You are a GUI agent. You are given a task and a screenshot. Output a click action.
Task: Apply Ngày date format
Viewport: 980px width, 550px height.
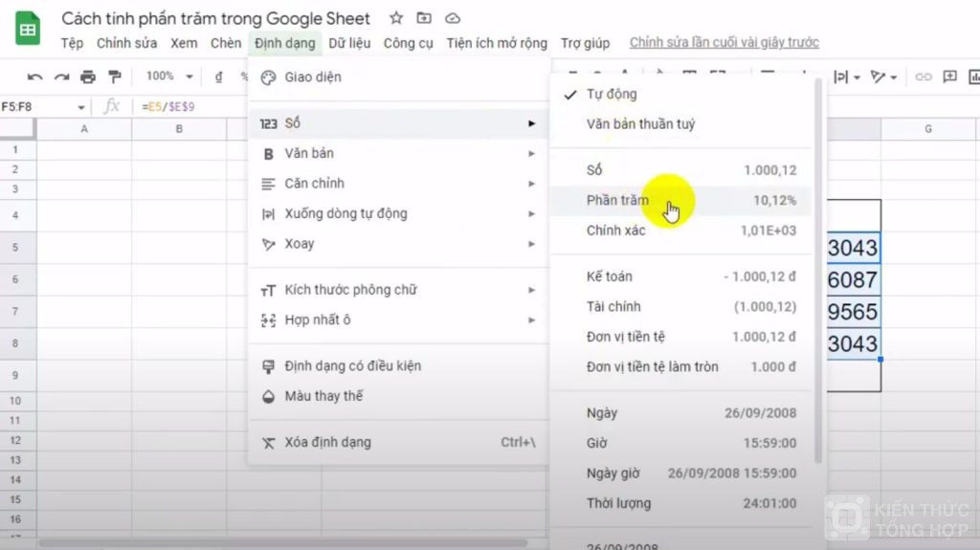tap(681, 413)
